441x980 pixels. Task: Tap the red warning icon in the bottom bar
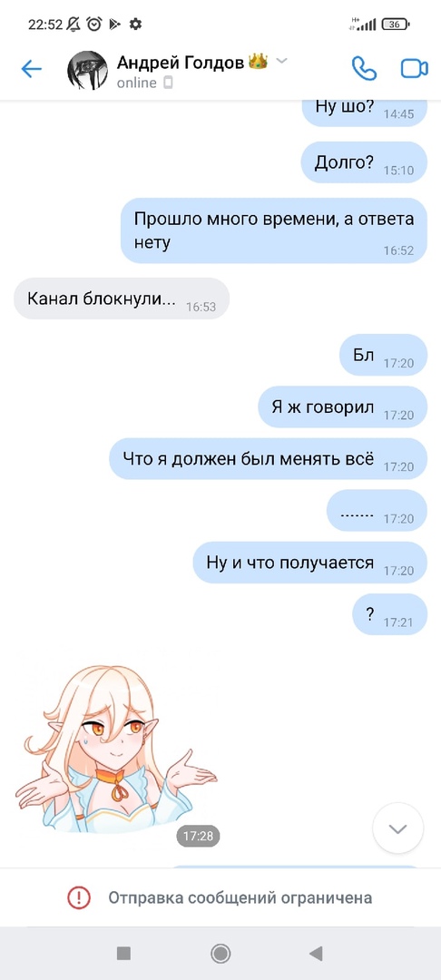pos(79,898)
